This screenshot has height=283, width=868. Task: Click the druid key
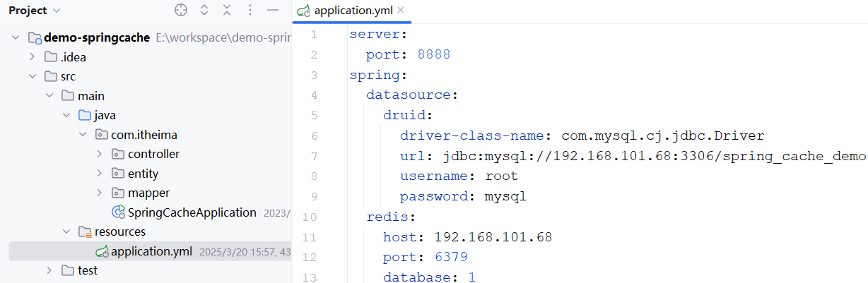coord(404,115)
